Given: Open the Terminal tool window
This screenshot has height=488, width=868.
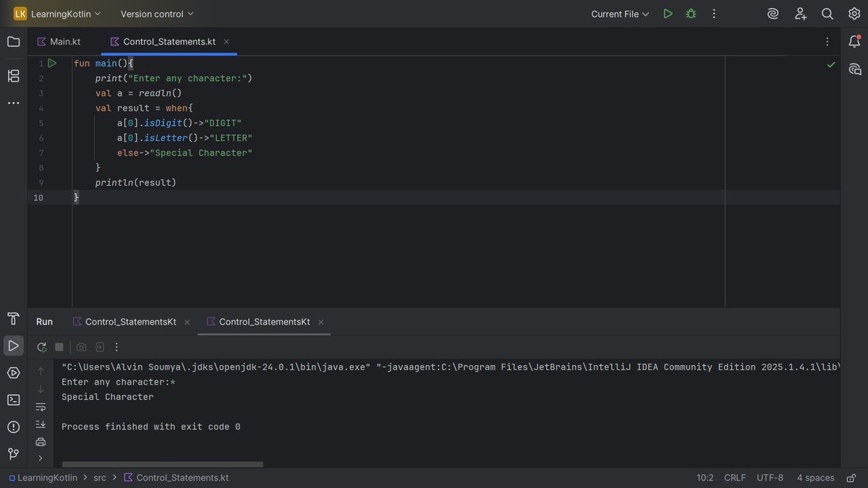Looking at the screenshot, I should tap(13, 400).
